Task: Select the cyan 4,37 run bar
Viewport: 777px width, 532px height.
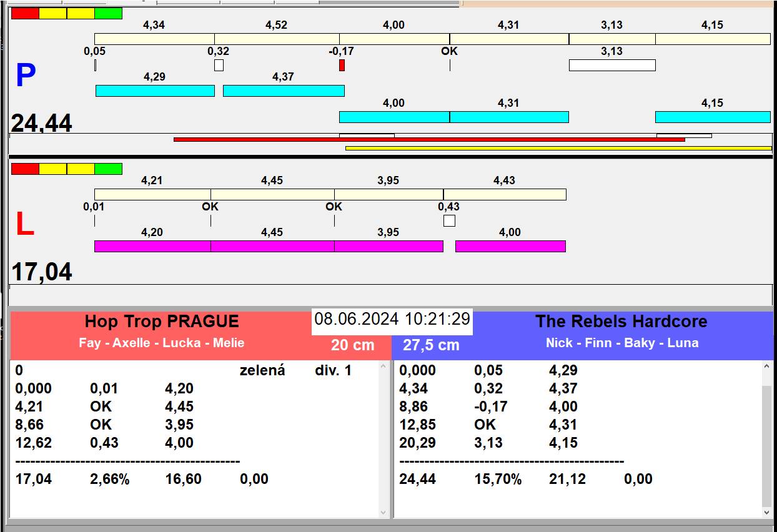Action: pos(284,91)
